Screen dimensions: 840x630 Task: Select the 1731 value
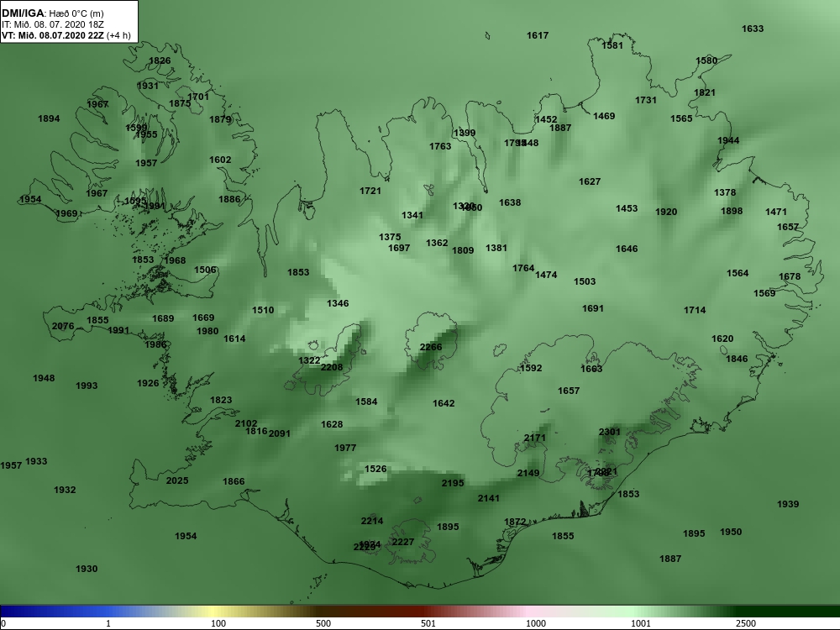[x=645, y=100]
